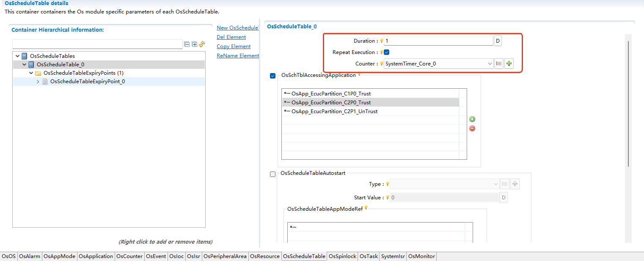Reset Duration with the D default button
The image size is (644, 261).
(x=498, y=41)
